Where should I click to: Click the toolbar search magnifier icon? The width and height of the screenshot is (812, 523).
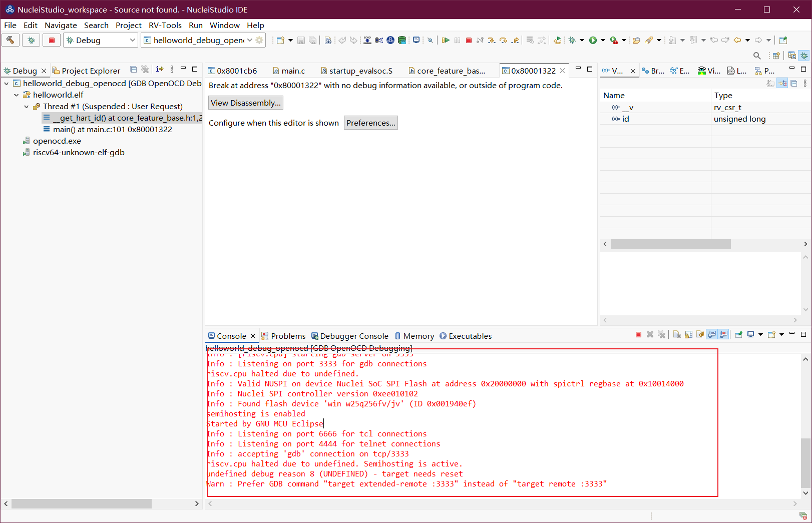tap(757, 56)
